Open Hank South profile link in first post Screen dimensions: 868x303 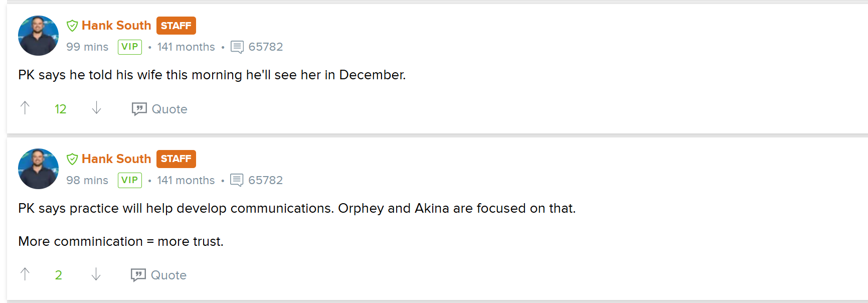(x=116, y=26)
